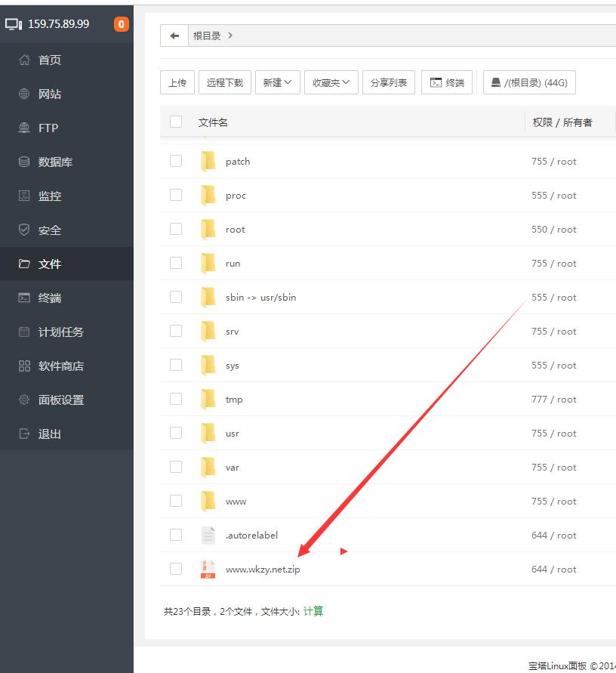Click the www folder icon
This screenshot has width=616, height=673.
(x=208, y=502)
